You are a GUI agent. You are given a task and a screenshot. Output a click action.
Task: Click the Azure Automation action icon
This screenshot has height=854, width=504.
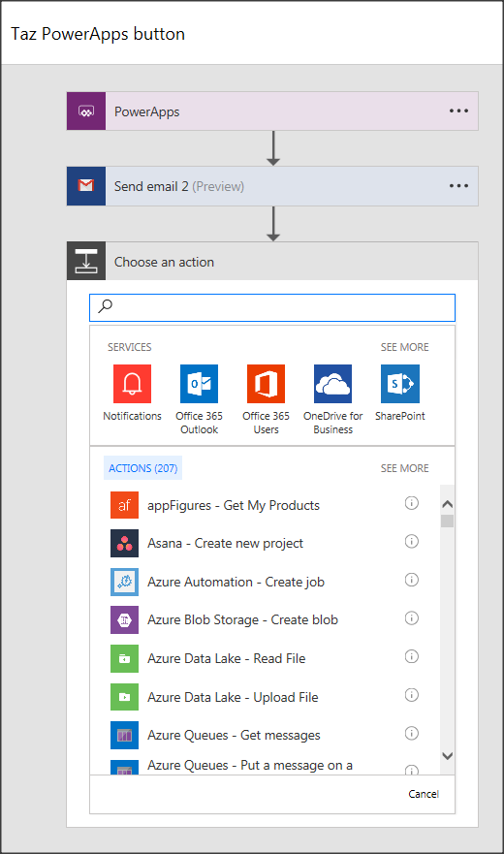124,582
